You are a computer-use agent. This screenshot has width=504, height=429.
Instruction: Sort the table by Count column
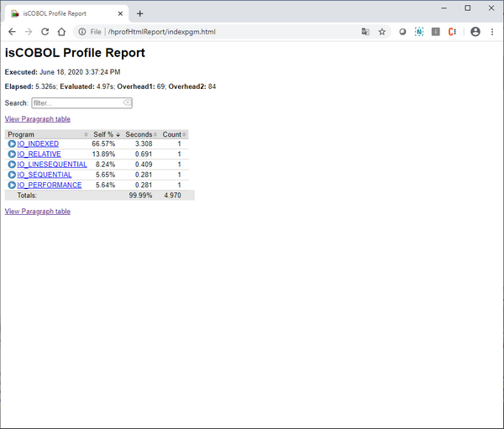pos(174,134)
